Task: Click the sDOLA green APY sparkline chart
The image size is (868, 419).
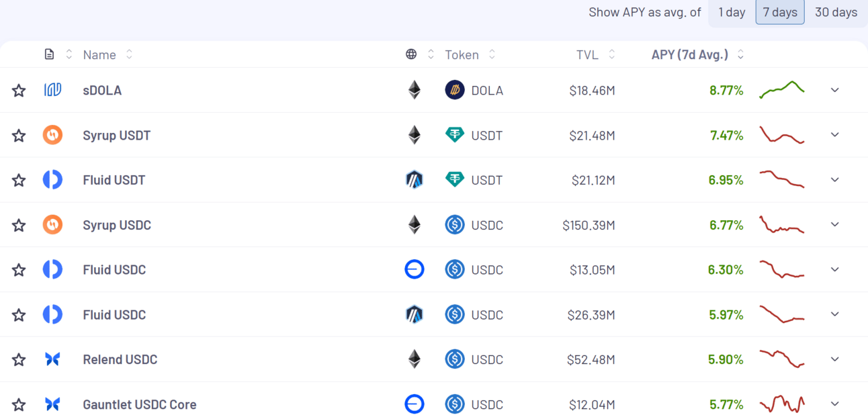Action: tap(782, 90)
